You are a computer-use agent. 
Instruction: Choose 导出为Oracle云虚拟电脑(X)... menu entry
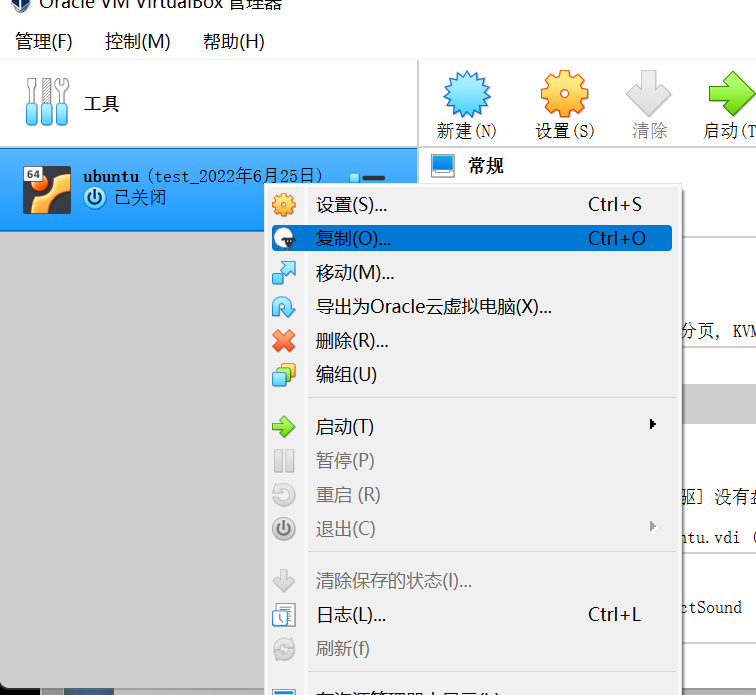click(472, 307)
